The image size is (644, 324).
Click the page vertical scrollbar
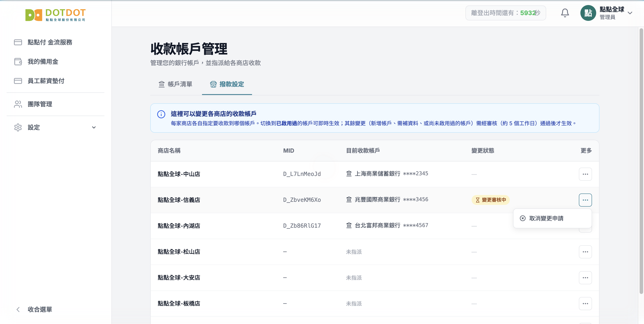tap(641, 161)
